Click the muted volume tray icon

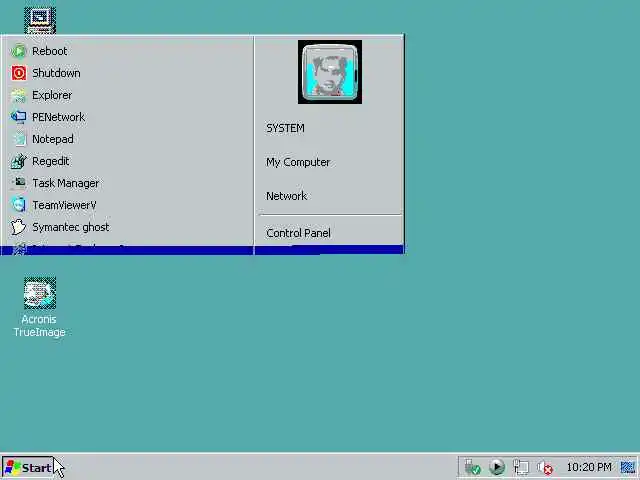click(x=545, y=467)
